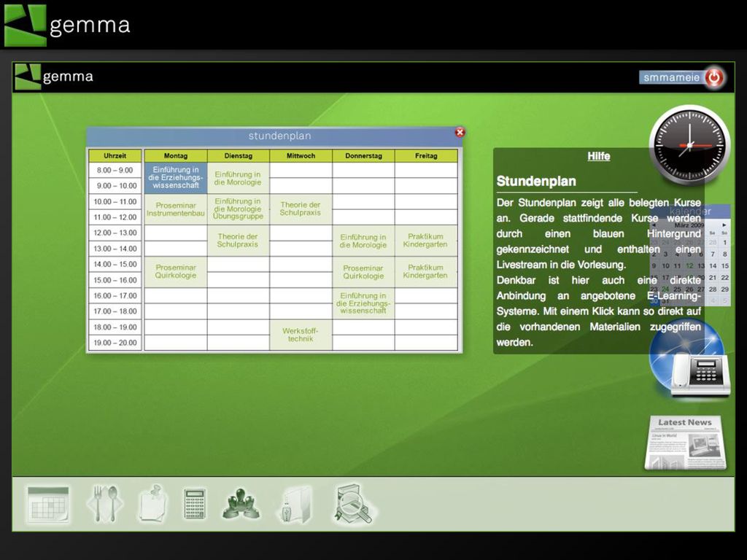Select Monday's Proseminar Quirkologie cell

point(176,272)
